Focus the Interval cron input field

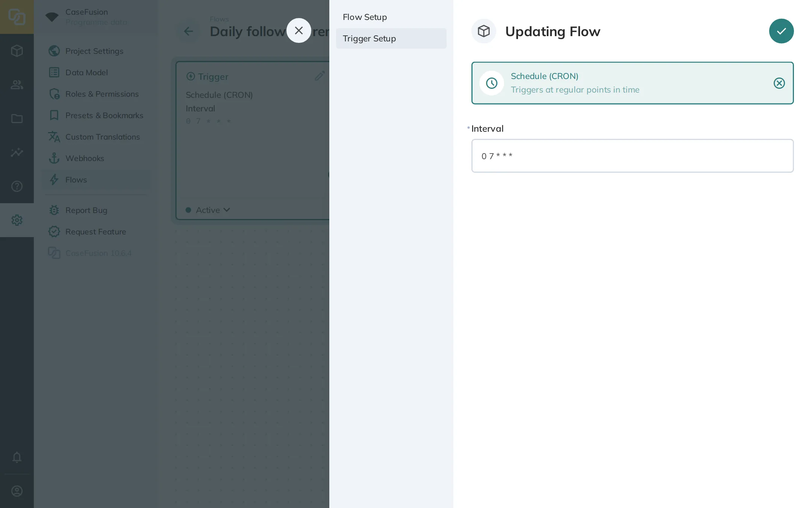tap(632, 156)
